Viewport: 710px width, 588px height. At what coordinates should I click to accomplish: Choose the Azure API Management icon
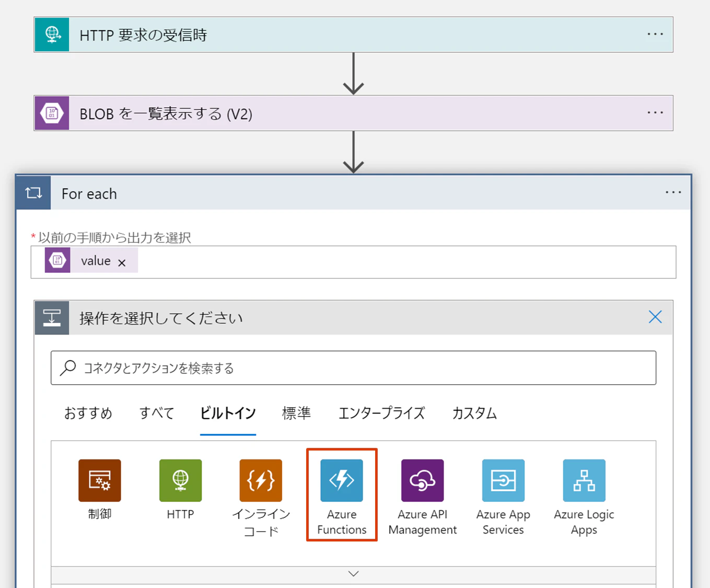[x=422, y=480]
